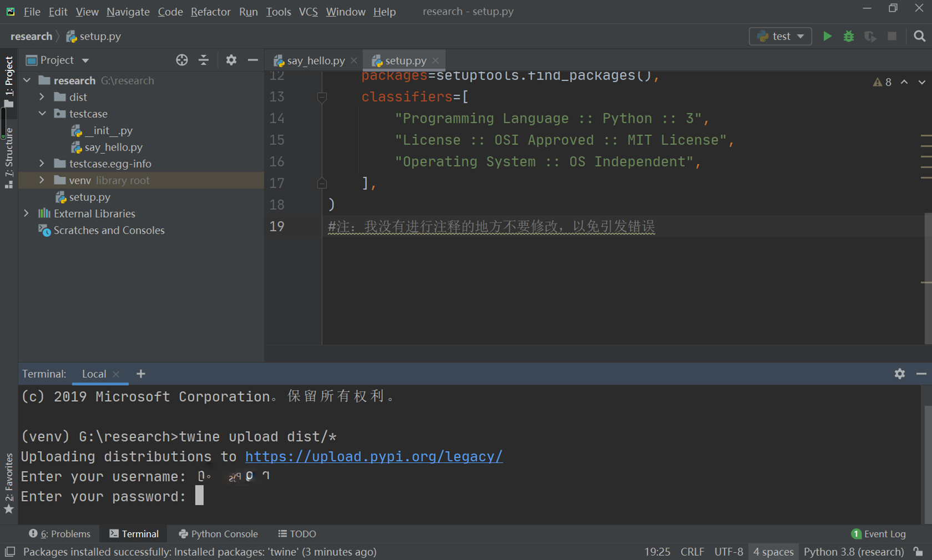Hide the Terminal panel
The image size is (932, 560).
pyautogui.click(x=921, y=374)
